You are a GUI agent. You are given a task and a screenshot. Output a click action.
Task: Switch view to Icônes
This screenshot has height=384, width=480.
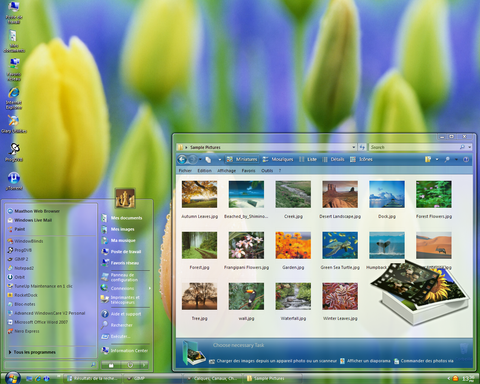click(361, 159)
